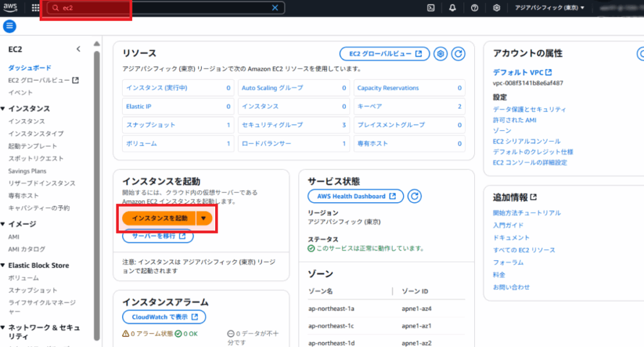Collapse the EC2 sidebar with the chevron
Viewport: 644px width, 347px height.
coord(78,48)
